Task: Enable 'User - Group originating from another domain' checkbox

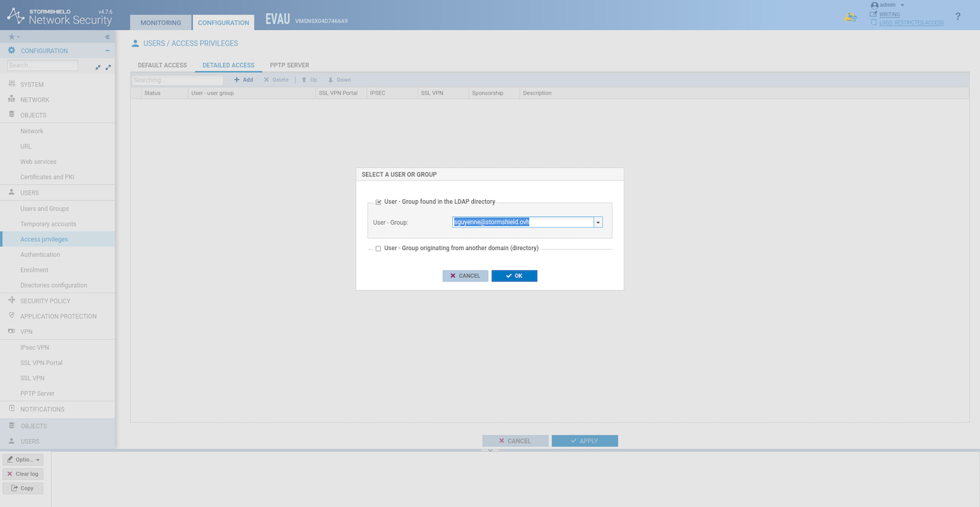Action: (x=379, y=249)
